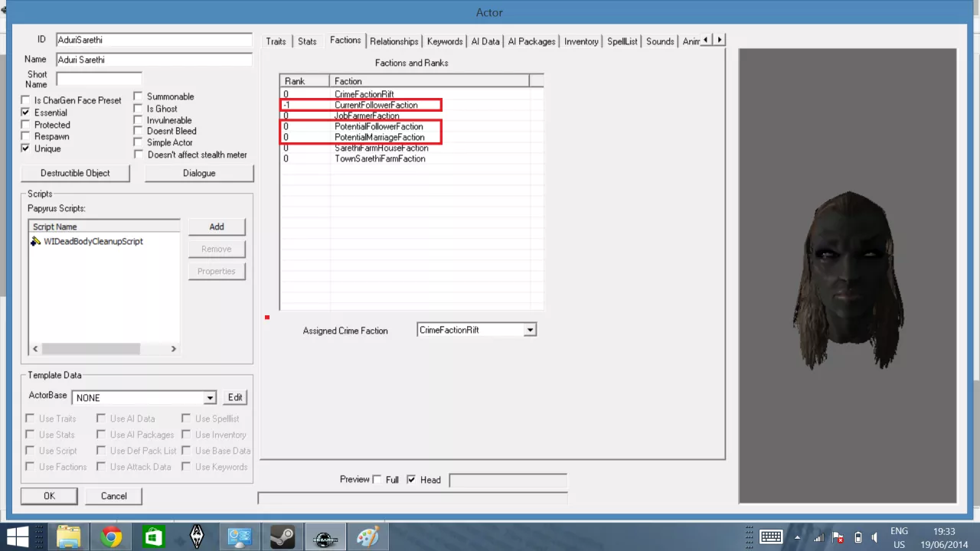Screen dimensions: 980x551
Task: Switch to the Keywords tab
Action: point(445,41)
